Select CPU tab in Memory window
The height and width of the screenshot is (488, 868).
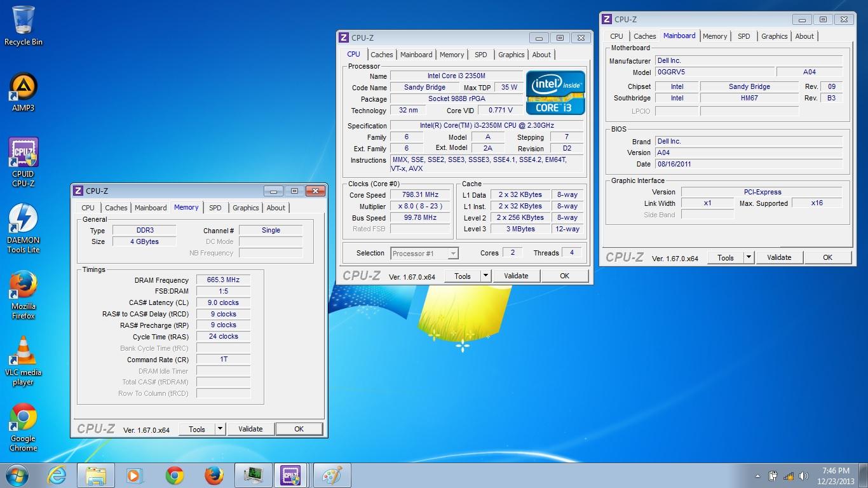(88, 208)
